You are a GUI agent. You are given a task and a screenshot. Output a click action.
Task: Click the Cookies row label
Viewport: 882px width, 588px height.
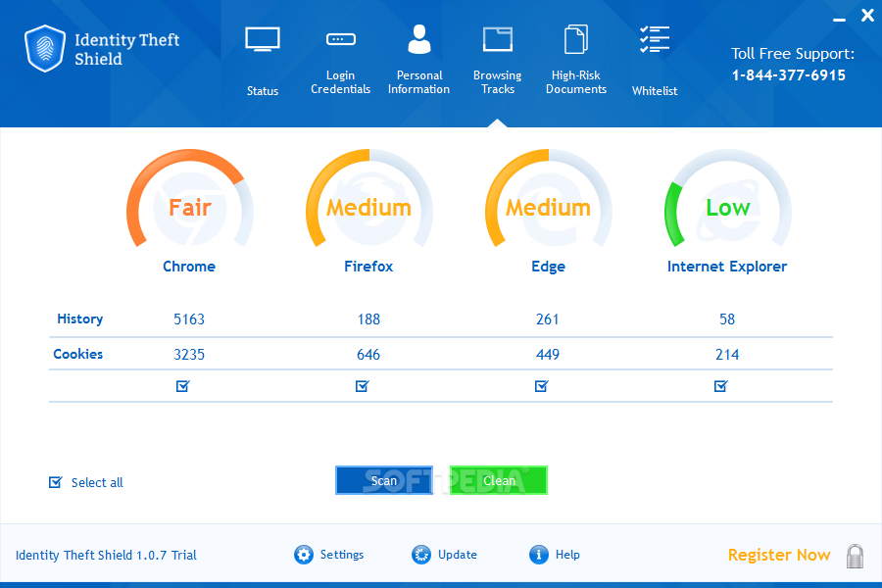point(77,354)
